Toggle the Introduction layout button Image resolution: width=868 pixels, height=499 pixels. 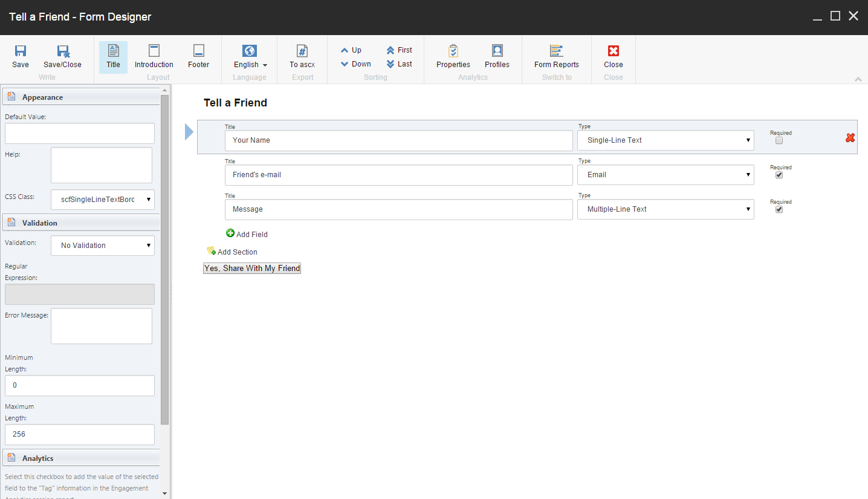click(x=154, y=57)
